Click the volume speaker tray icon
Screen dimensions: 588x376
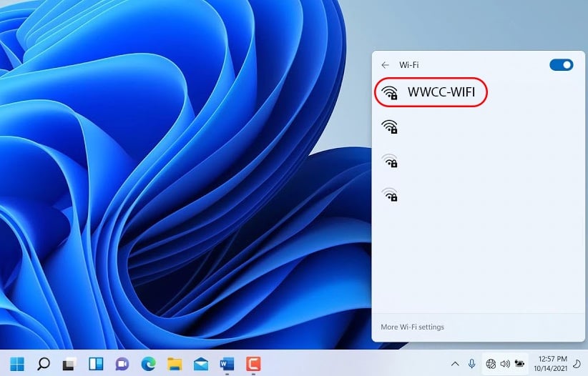coord(505,364)
